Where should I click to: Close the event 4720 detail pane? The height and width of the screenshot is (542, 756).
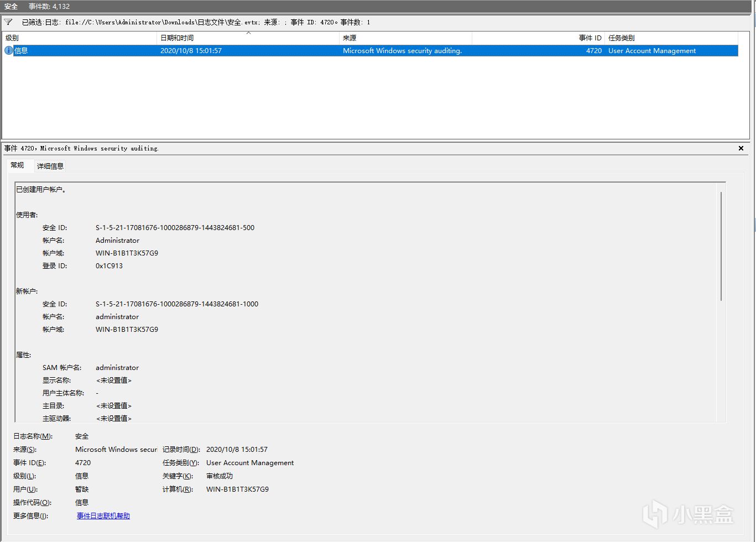click(x=741, y=148)
